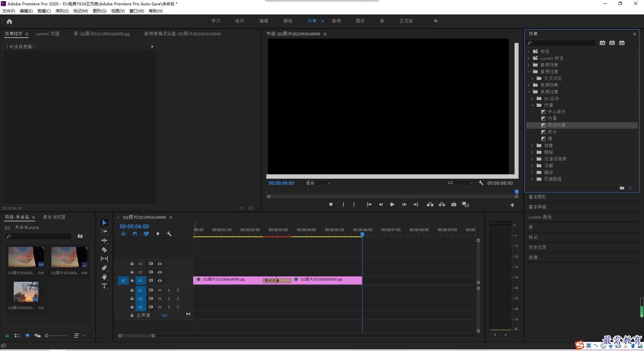Toggle track lock on A3
644x351 pixels.
point(132,307)
